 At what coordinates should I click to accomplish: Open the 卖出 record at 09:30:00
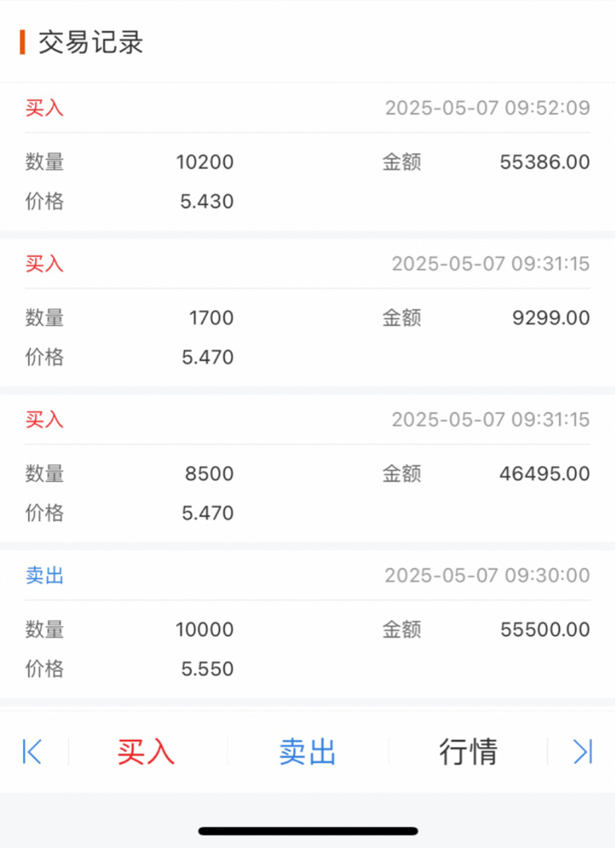pos(308,624)
